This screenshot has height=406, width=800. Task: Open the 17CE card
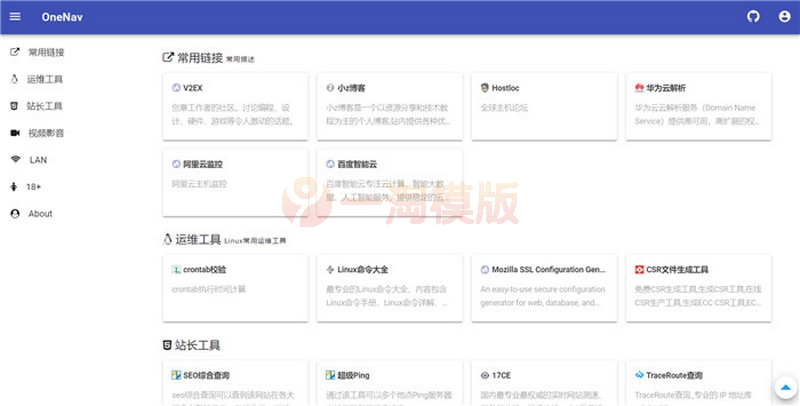click(x=544, y=383)
